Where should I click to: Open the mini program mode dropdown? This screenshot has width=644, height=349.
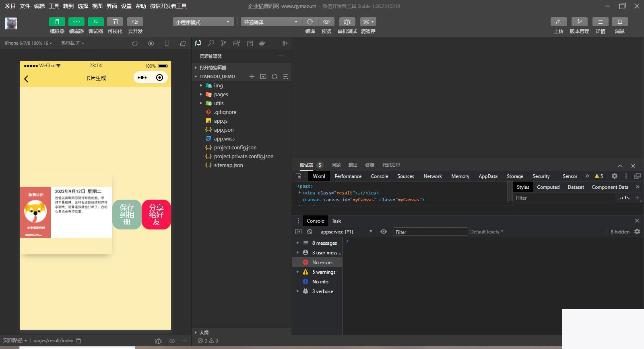pos(203,22)
